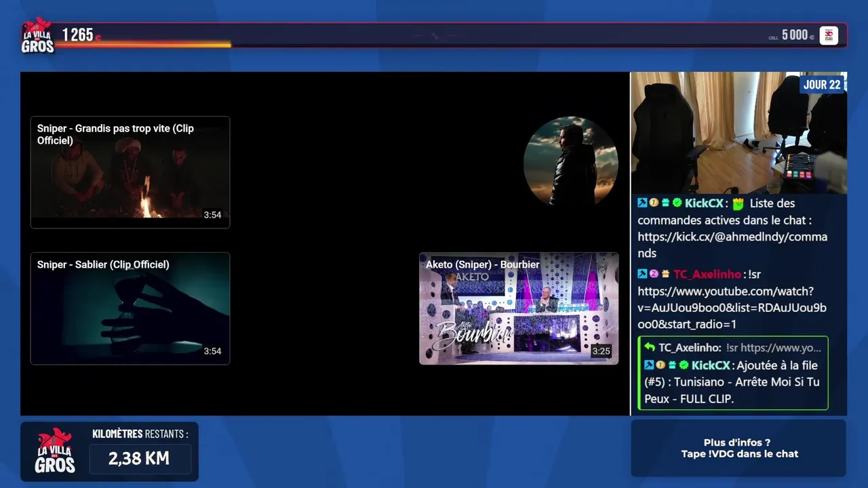Click the blue tool badge on KickCX's 'Liste des commandes' message
This screenshot has height=488, width=868.
pos(642,203)
